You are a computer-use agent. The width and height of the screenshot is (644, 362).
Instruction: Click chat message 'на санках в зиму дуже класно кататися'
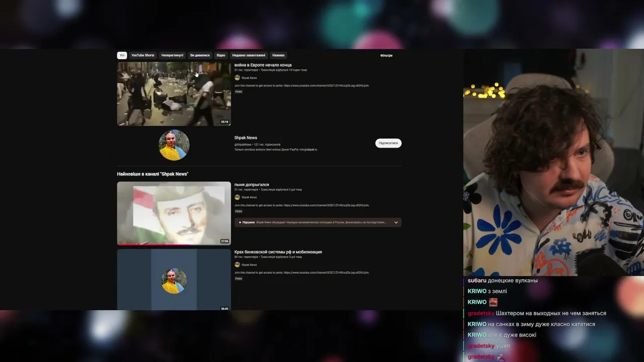[541, 324]
